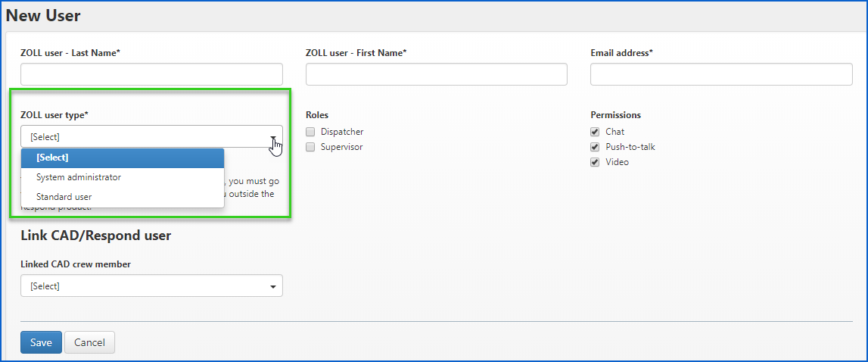The width and height of the screenshot is (868, 362).
Task: Focus the ZOLL user First Name input
Action: (x=436, y=74)
